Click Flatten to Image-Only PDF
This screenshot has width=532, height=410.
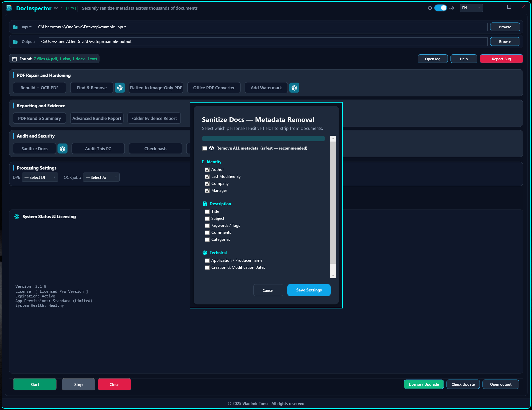click(x=156, y=88)
